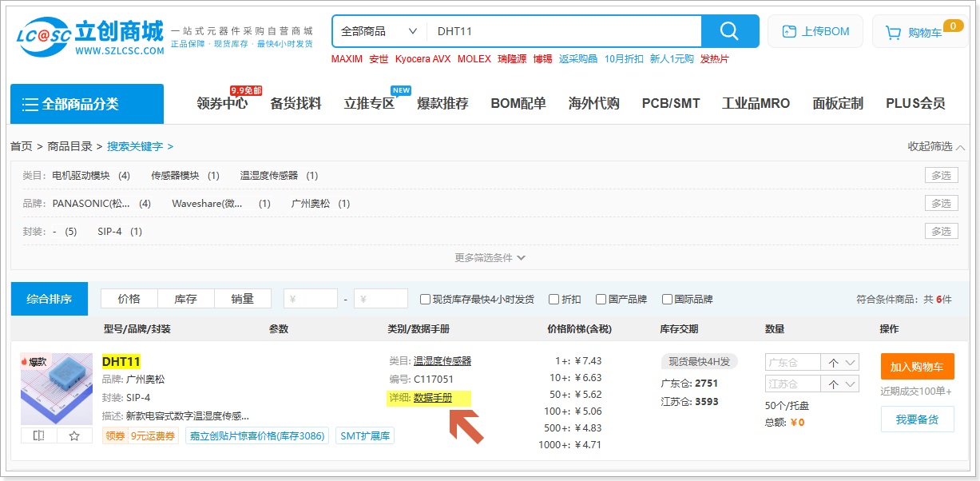Open 领券中心 in navigation
980x481 pixels.
tap(222, 104)
